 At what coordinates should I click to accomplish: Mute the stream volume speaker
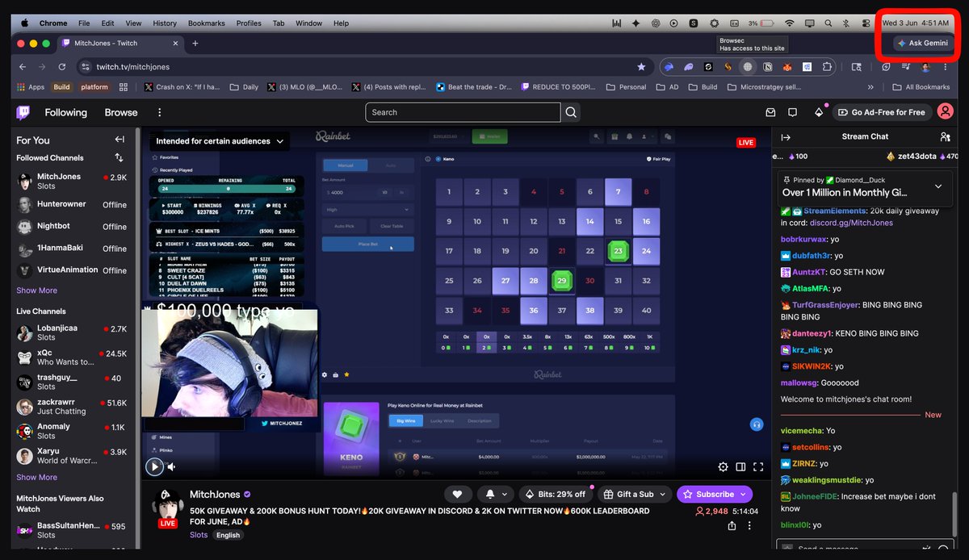[171, 466]
